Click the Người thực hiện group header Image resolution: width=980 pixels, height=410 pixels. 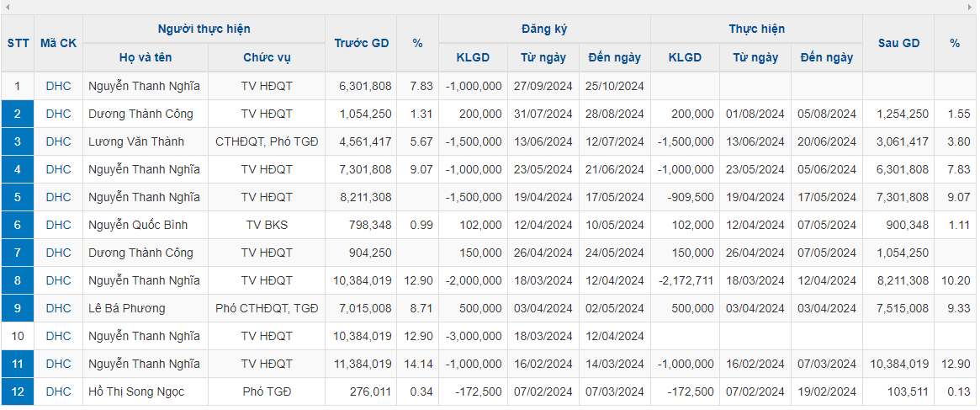tap(204, 29)
